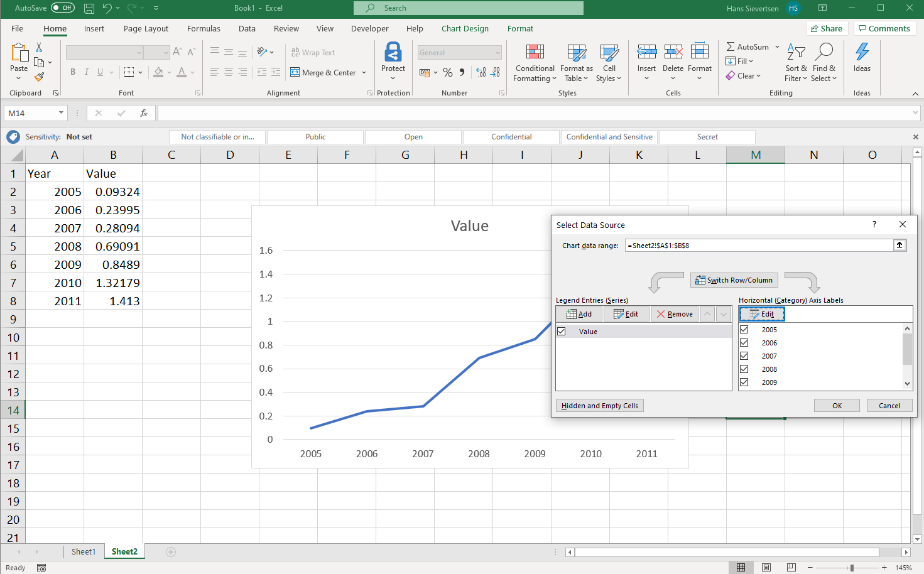Switch to Sheet1 worksheet tab

[84, 552]
